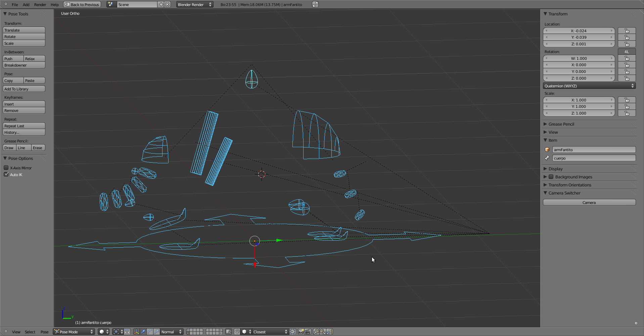The width and height of the screenshot is (644, 336).
Task: Open the Quaternion (WXYZ) rotation mode dropdown
Action: tap(589, 86)
